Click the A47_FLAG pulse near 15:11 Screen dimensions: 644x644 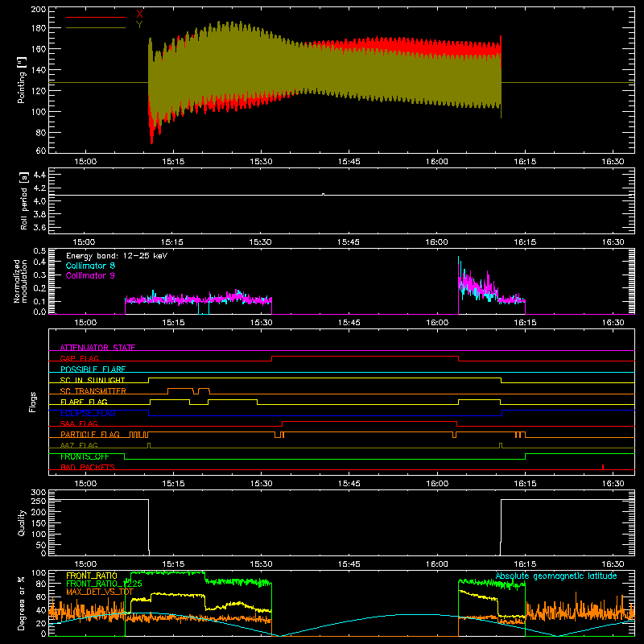click(149, 445)
